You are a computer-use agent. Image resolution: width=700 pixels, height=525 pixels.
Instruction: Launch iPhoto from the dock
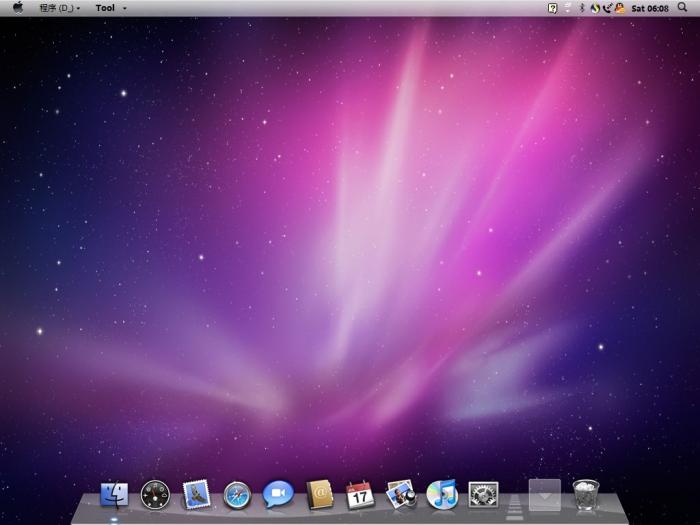pos(401,494)
